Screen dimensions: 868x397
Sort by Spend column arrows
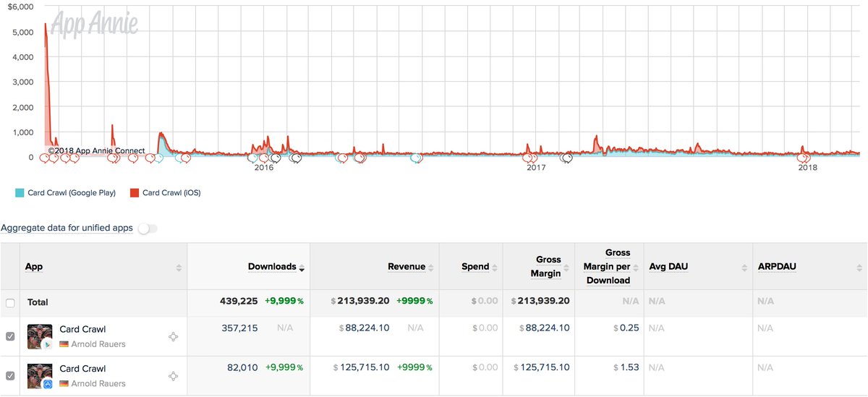[x=495, y=268]
